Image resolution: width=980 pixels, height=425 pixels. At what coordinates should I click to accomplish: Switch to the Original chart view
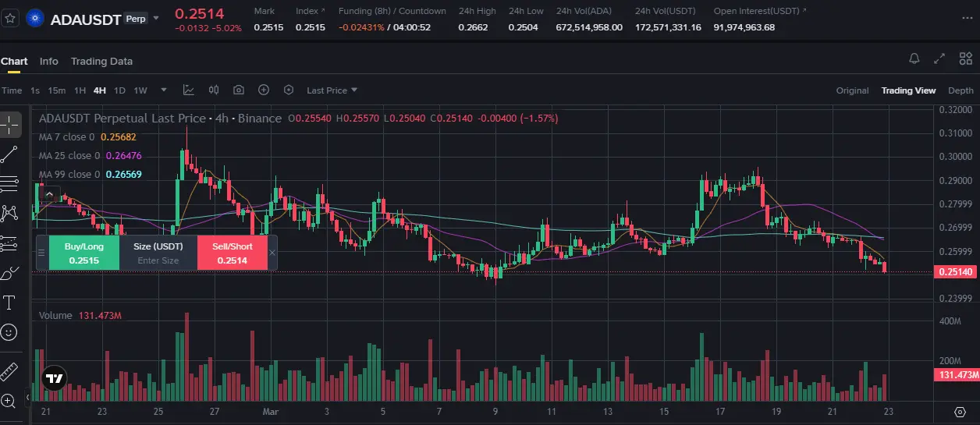coord(852,90)
